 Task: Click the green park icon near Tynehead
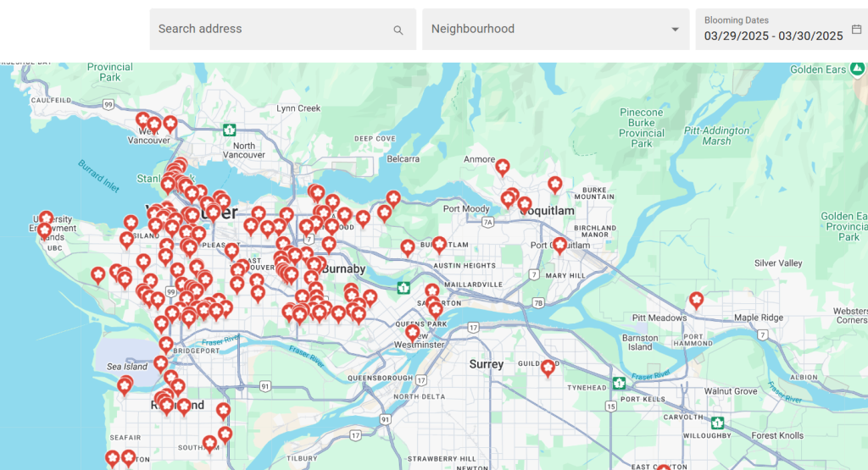click(619, 383)
